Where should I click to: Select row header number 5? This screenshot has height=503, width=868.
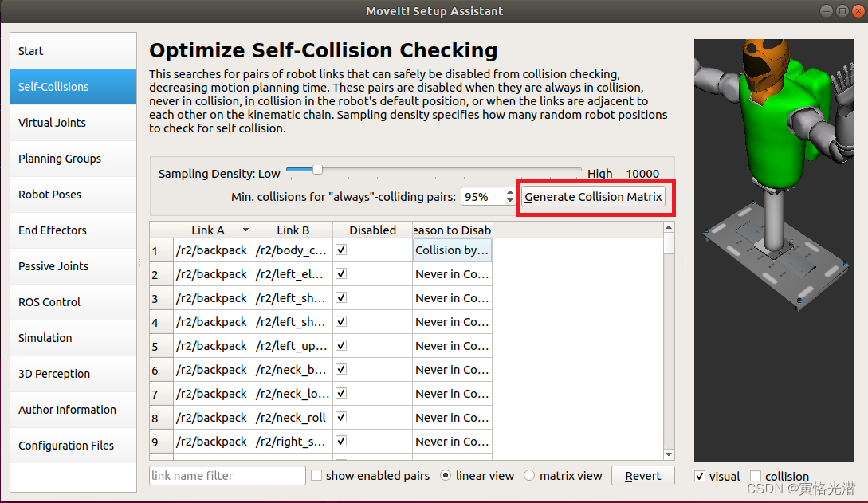pyautogui.click(x=161, y=346)
